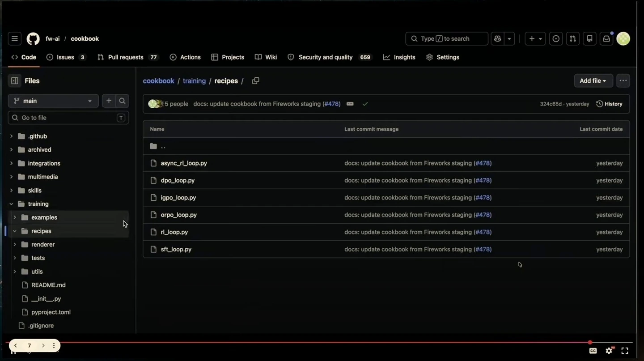Screen dimensions: 644x361
Task: Switch to the Issues tab
Action: coord(66,57)
